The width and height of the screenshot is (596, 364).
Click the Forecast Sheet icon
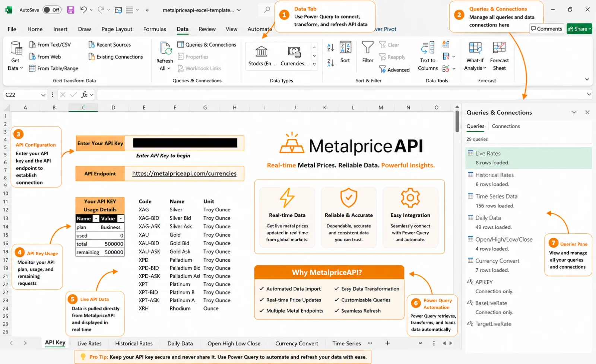[x=499, y=48]
